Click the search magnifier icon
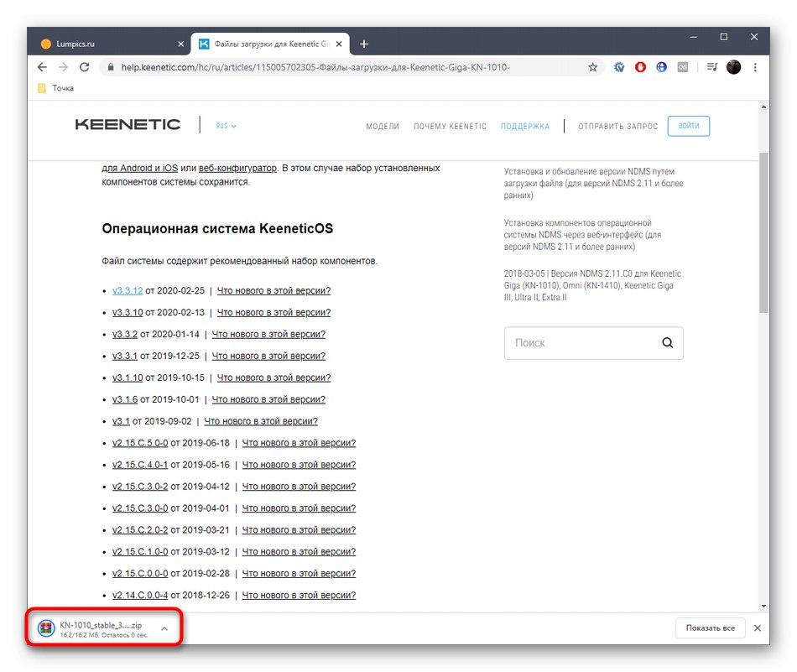The width and height of the screenshot is (797, 672). pyautogui.click(x=668, y=343)
